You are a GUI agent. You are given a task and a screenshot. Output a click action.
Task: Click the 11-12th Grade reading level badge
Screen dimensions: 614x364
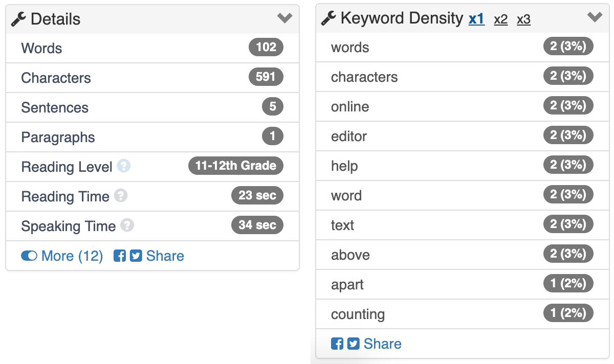click(236, 166)
